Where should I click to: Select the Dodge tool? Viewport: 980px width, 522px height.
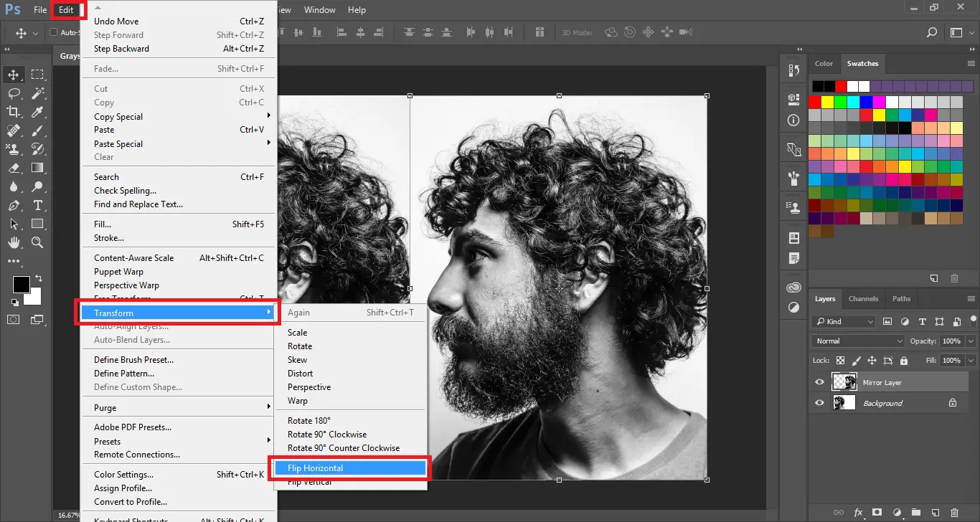click(x=37, y=186)
